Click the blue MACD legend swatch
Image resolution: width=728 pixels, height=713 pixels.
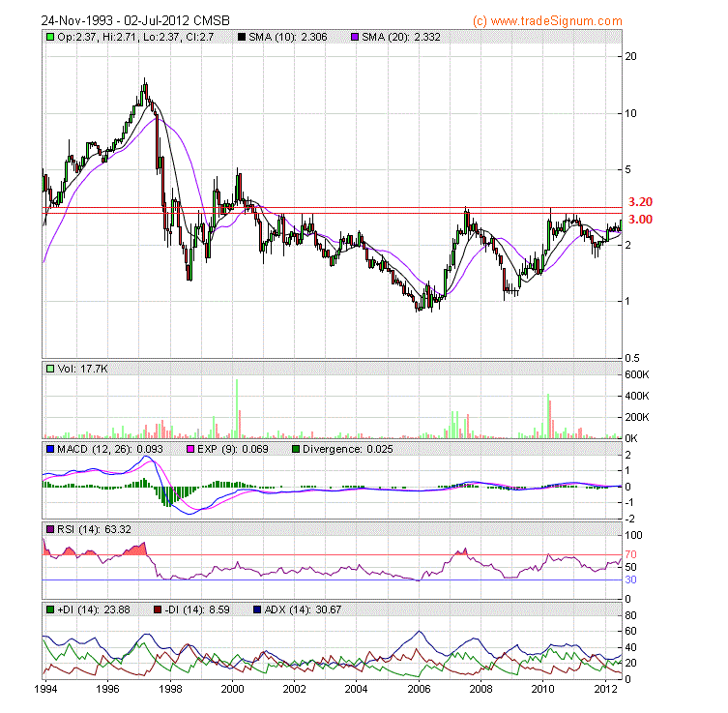(50, 449)
